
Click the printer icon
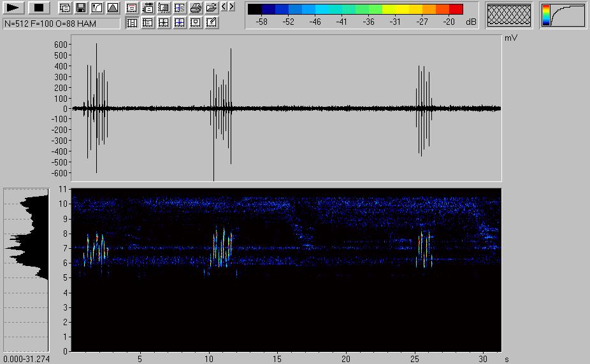[196, 8]
